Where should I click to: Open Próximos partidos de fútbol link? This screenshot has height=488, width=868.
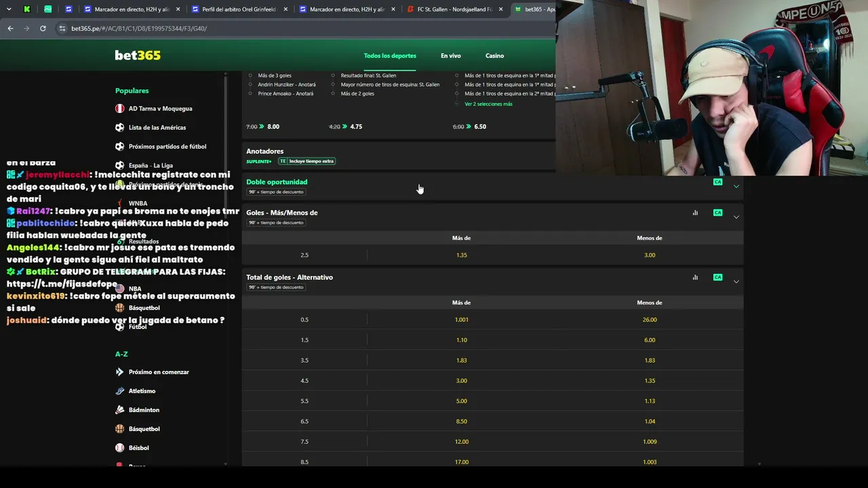pos(167,146)
